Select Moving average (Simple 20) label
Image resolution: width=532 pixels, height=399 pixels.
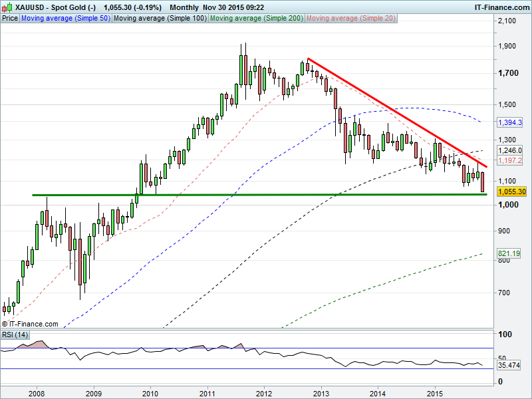350,19
